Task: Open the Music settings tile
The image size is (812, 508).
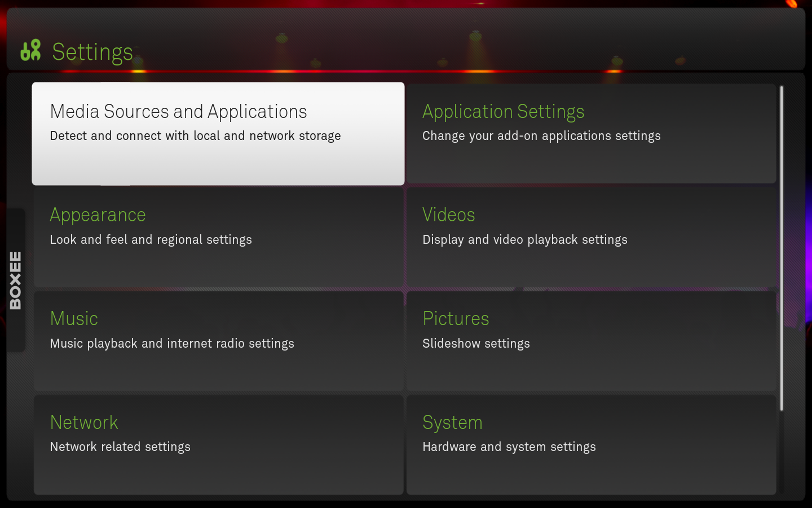Action: pyautogui.click(x=219, y=341)
